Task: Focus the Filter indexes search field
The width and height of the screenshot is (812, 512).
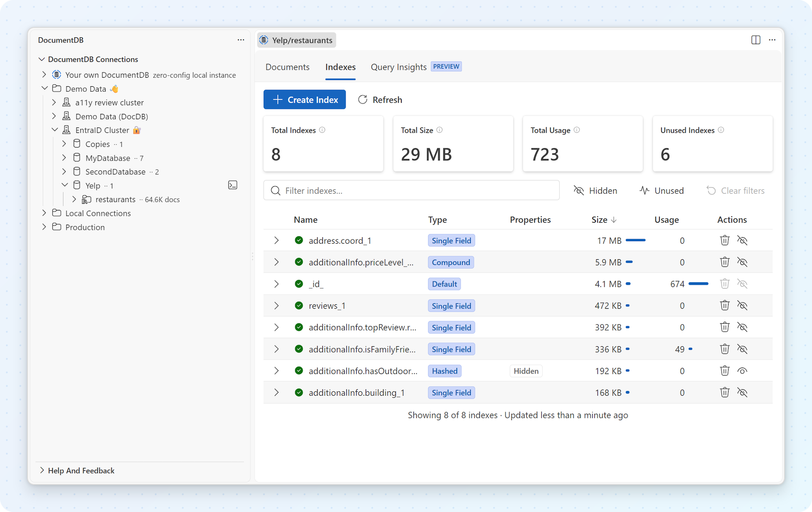Action: point(411,190)
